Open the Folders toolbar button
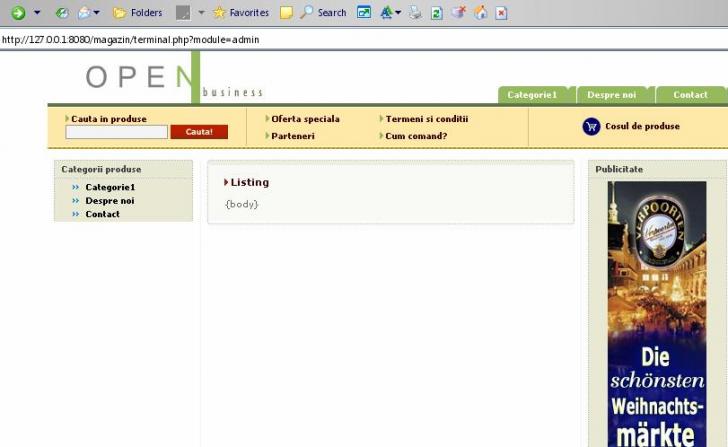The width and height of the screenshot is (728, 447). point(137,13)
